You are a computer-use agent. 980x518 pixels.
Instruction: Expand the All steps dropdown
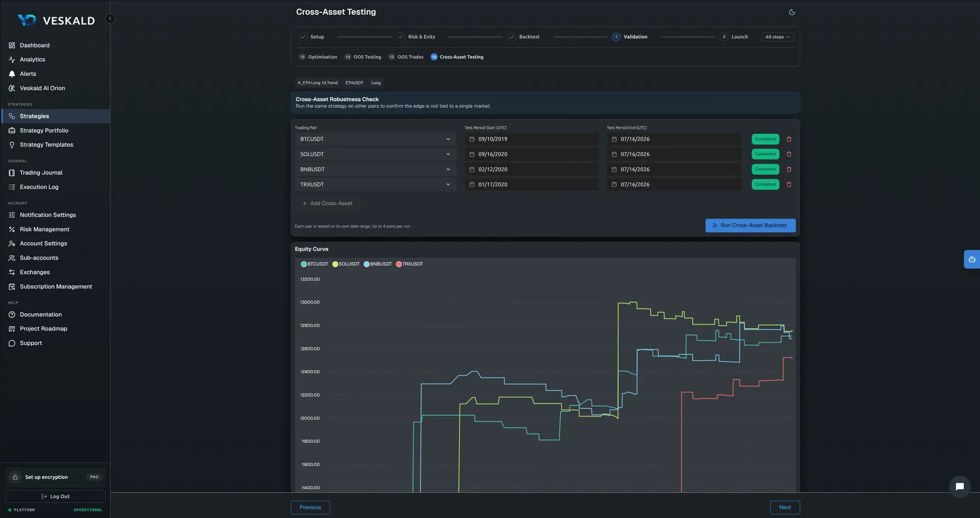(x=777, y=37)
